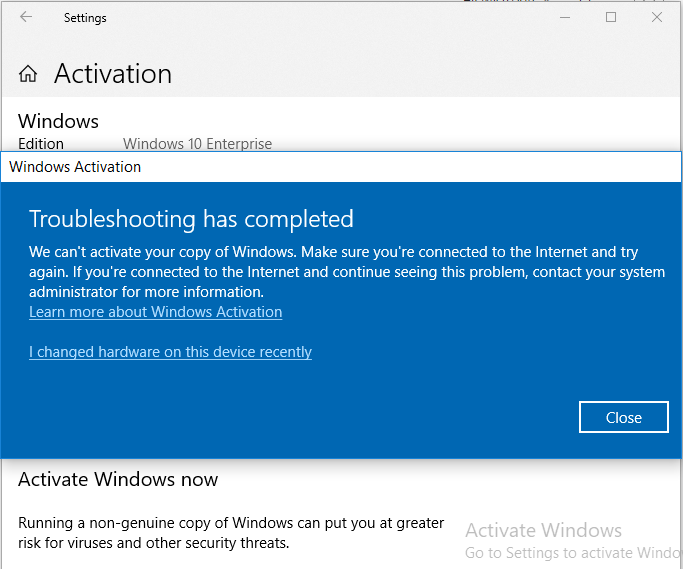Open Learn more about Windows Activation link
This screenshot has width=683, height=569.
pos(156,312)
